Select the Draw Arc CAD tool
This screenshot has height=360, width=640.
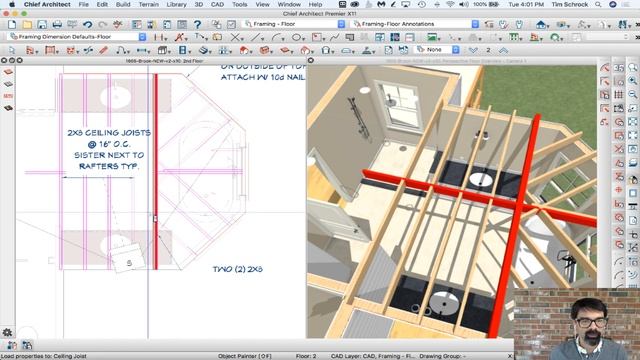276,37
